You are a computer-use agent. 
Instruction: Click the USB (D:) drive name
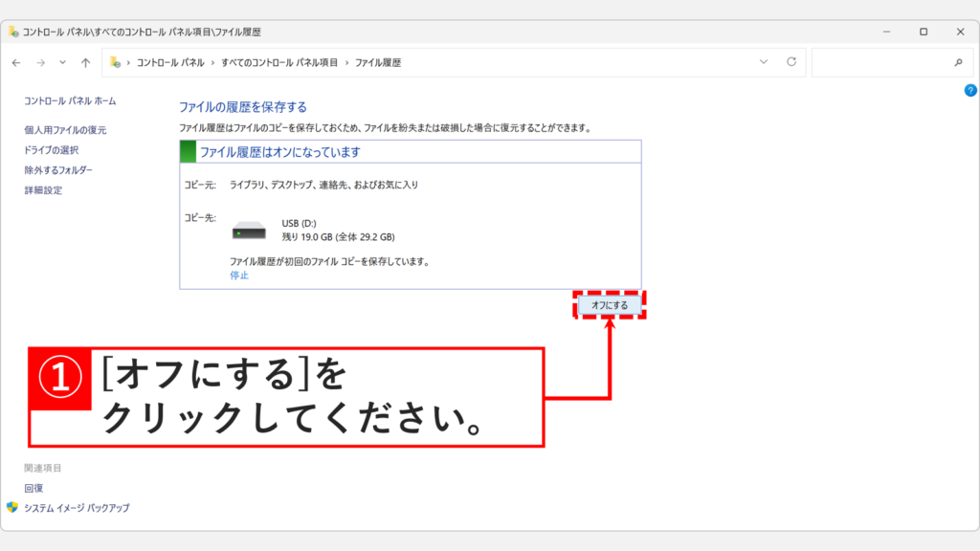pos(299,223)
